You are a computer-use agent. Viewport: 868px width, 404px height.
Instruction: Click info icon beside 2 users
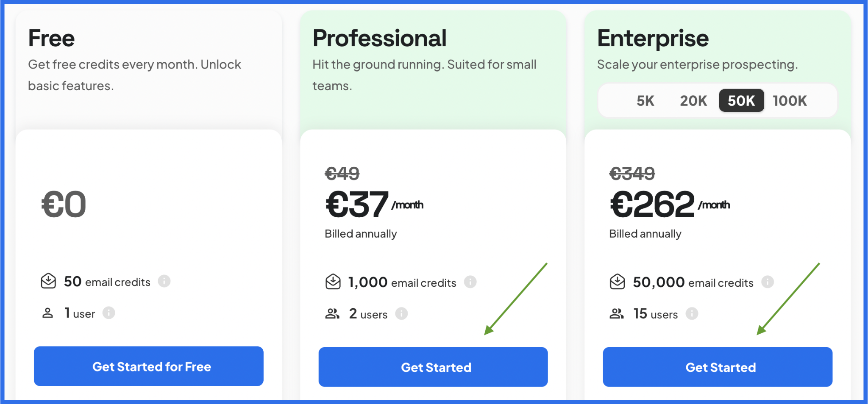[x=401, y=314]
